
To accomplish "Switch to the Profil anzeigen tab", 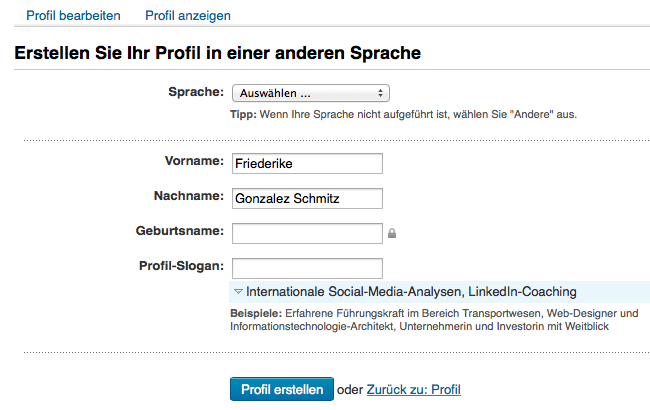I will (188, 16).
